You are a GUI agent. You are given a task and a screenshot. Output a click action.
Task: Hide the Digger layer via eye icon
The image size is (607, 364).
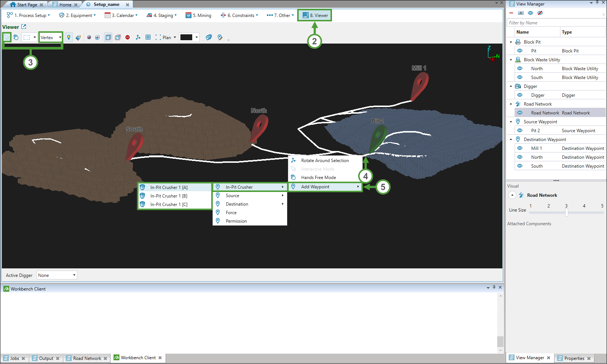tap(520, 95)
